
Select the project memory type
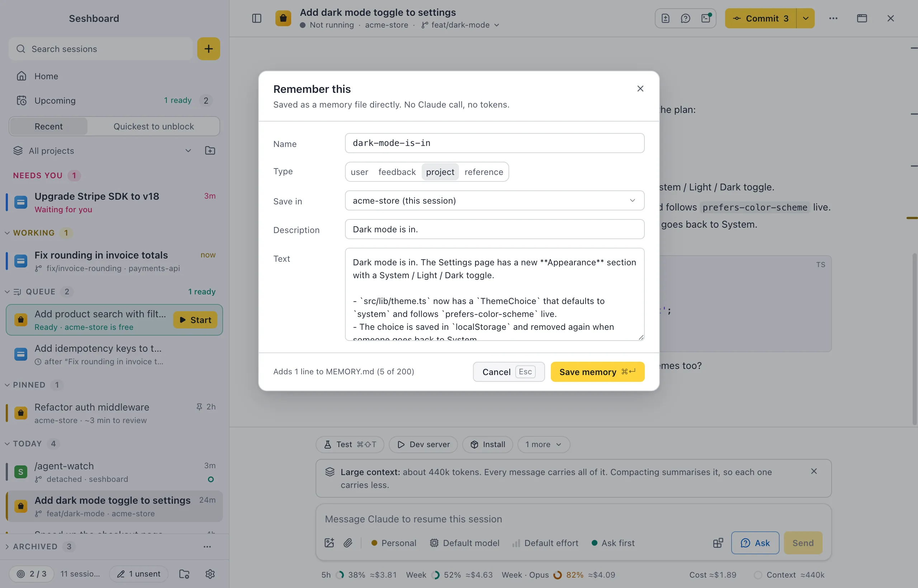pyautogui.click(x=440, y=172)
